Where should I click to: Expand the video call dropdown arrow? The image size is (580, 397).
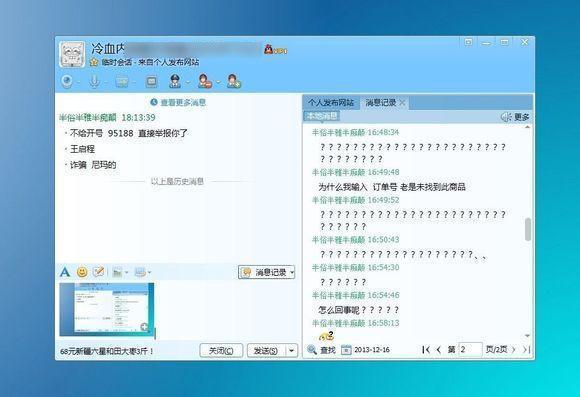[78, 82]
